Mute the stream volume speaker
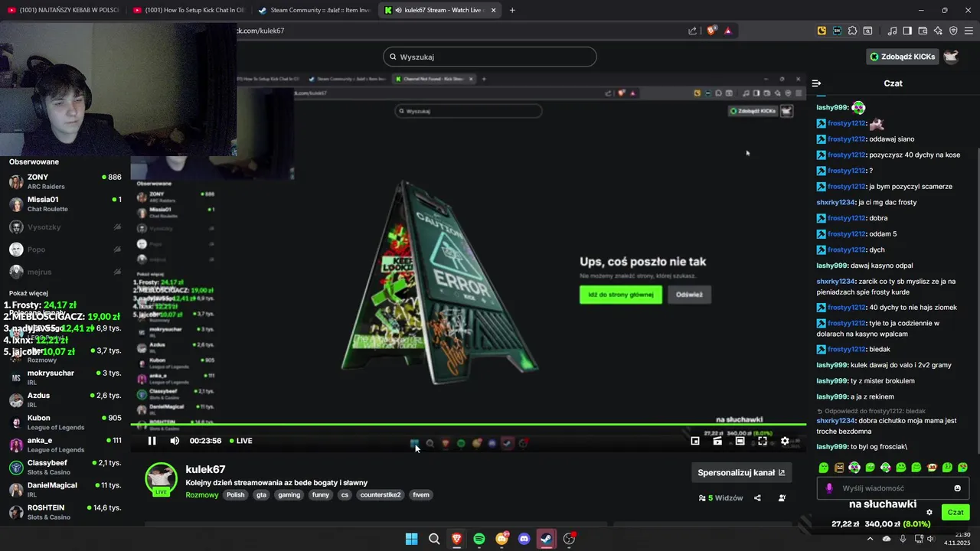Viewport: 980px width, 551px height. [175, 441]
